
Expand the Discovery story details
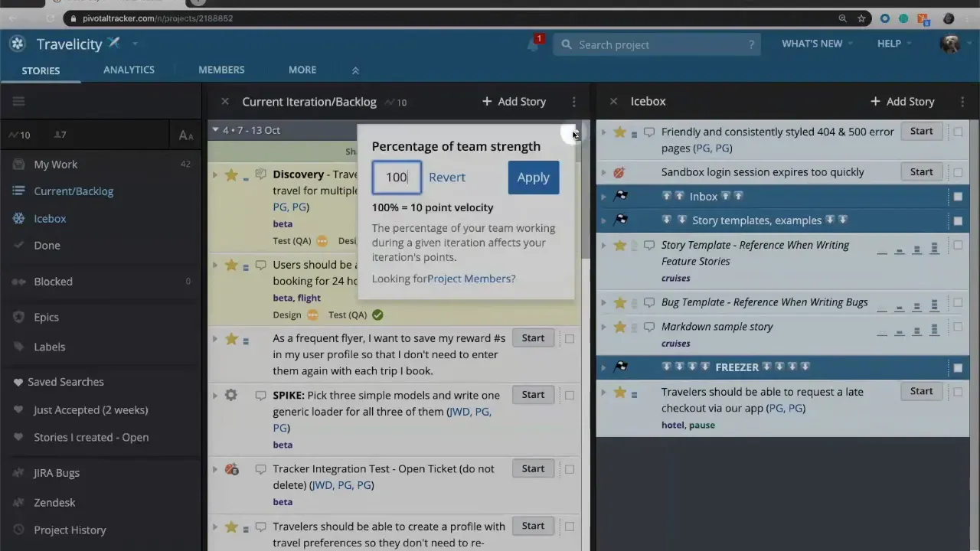pos(215,174)
